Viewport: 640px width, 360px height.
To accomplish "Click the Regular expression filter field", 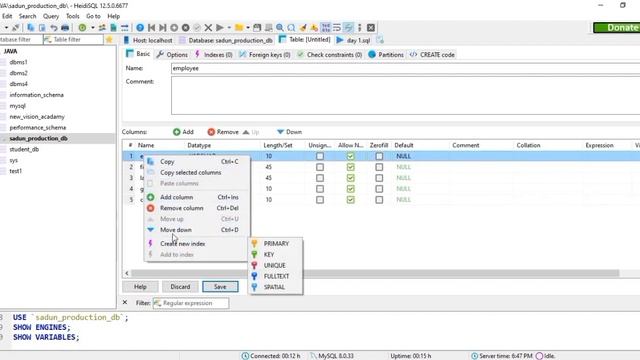I will [191, 303].
